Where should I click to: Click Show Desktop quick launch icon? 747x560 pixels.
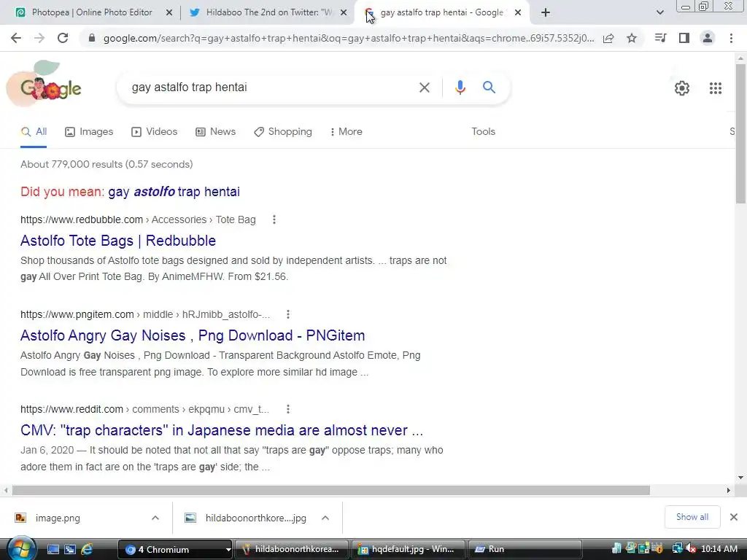coord(53,550)
